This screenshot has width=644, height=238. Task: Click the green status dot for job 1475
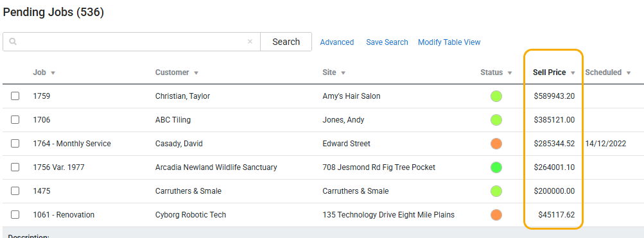click(x=496, y=191)
